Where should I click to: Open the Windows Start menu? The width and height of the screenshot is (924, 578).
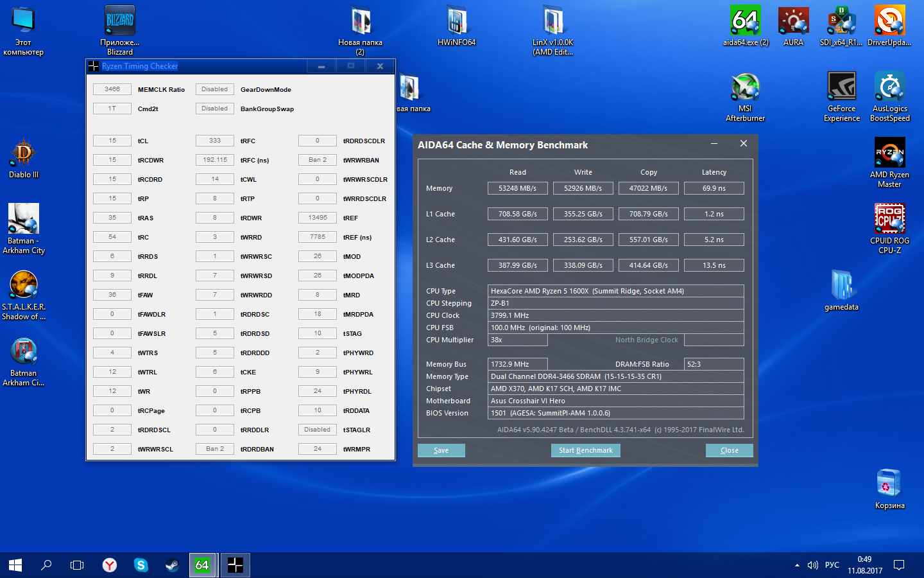(x=15, y=565)
